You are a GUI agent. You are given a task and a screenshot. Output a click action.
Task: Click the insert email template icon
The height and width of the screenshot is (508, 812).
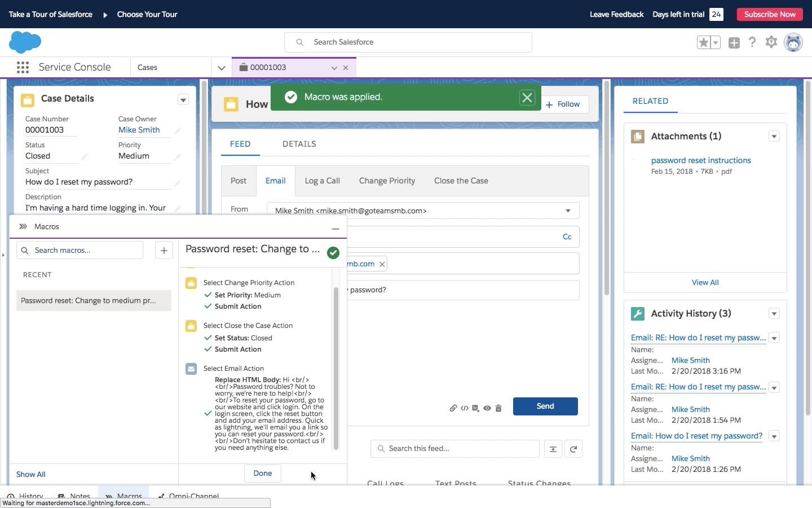point(475,408)
